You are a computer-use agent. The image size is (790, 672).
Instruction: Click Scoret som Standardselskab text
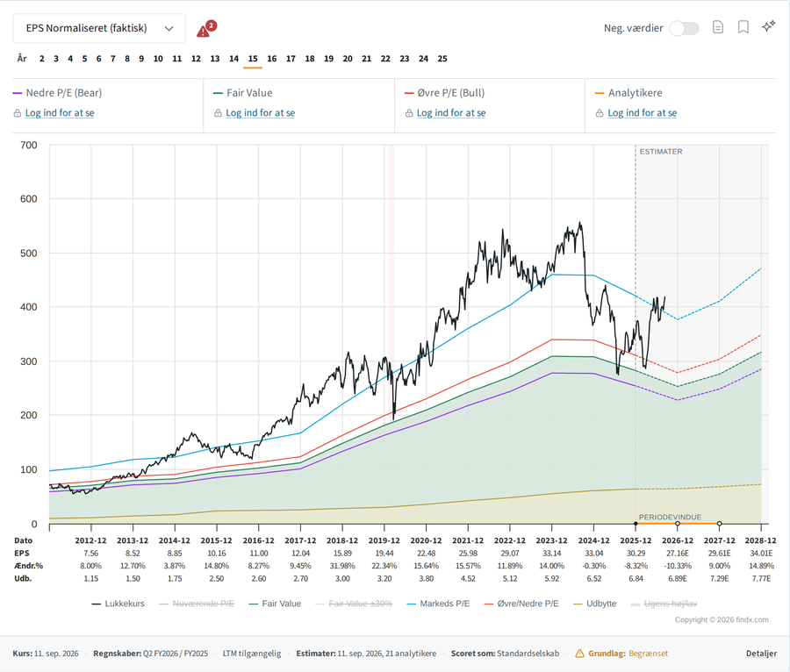(x=506, y=654)
